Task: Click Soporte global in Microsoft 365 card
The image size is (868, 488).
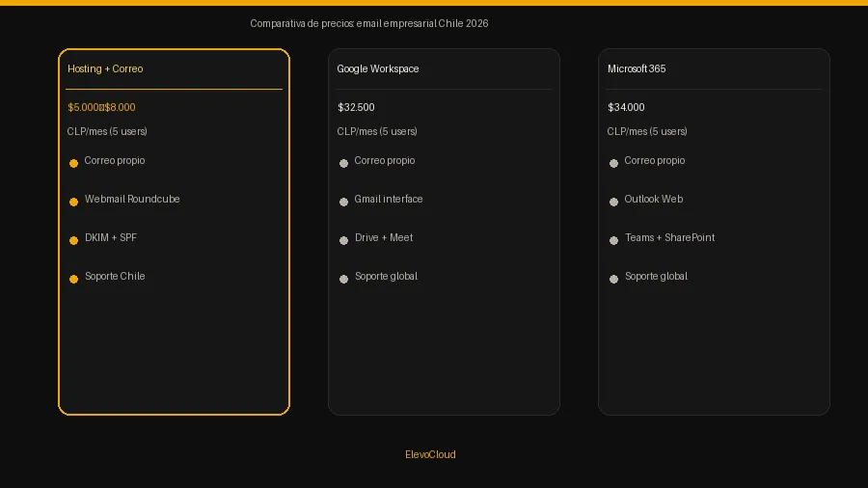Action: tap(656, 276)
